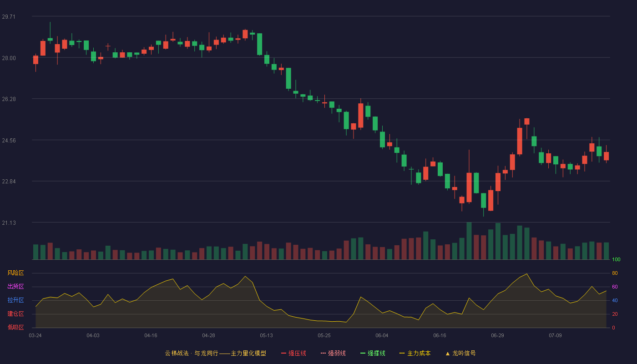The width and height of the screenshot is (637, 364).
Task: Click the 云梯战法 主力量化模型 legend title
Action: pos(215,353)
